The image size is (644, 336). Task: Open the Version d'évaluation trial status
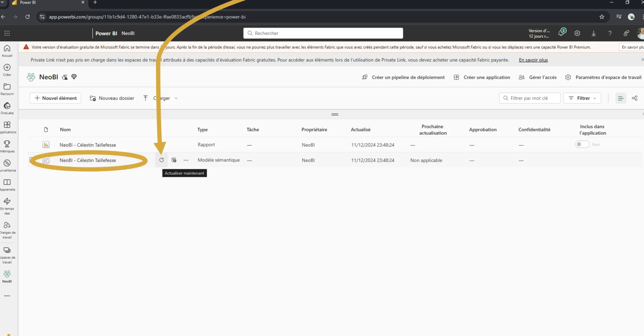539,33
